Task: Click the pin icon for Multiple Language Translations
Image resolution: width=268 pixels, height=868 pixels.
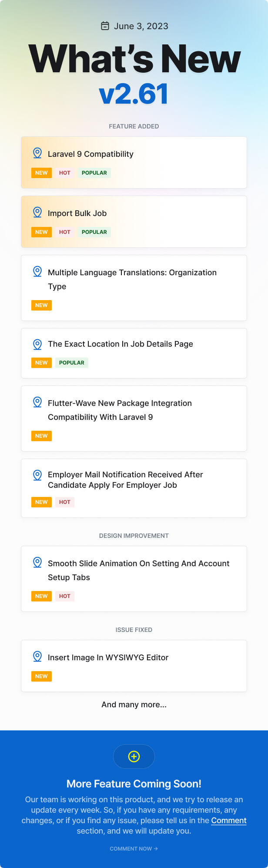Action: (37, 271)
